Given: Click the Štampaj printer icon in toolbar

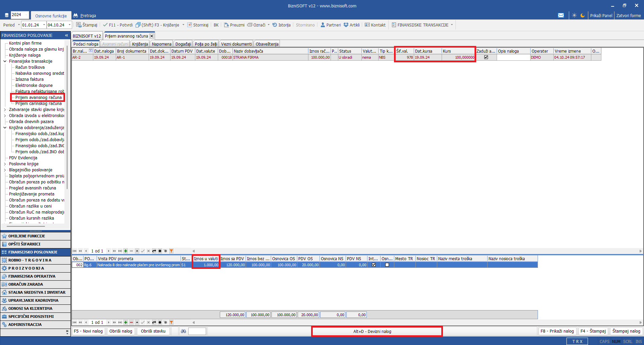Looking at the screenshot, I should click(79, 25).
